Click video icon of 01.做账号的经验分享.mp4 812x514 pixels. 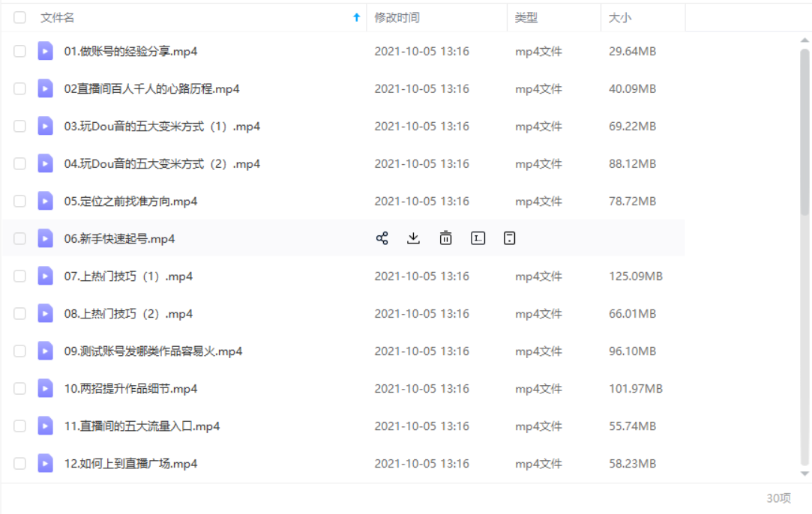tap(46, 51)
